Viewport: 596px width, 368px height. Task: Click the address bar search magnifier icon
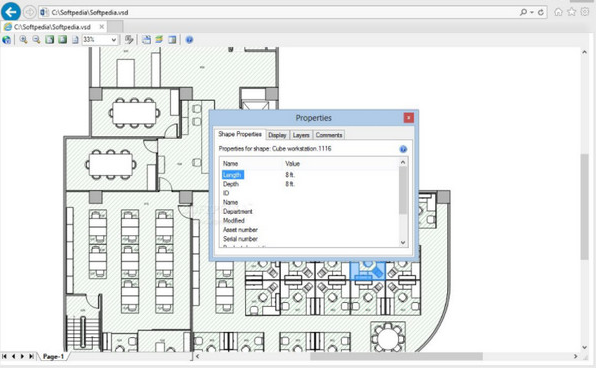[523, 12]
